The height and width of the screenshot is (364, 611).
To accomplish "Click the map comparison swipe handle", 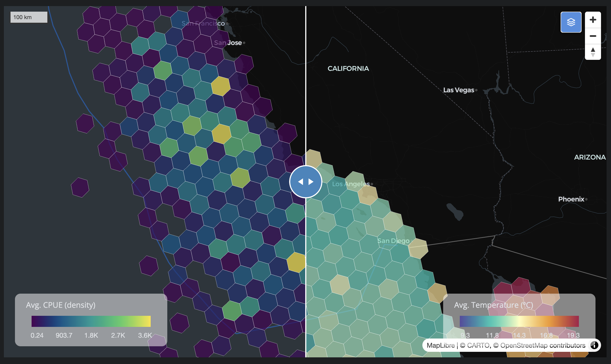I will (x=305, y=182).
